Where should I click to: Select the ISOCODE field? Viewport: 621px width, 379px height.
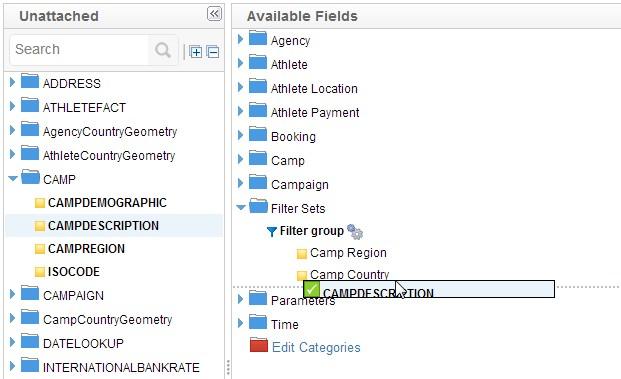[x=74, y=272]
